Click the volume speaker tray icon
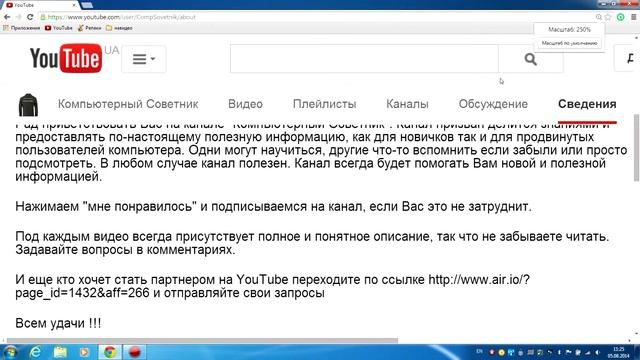 (597, 352)
